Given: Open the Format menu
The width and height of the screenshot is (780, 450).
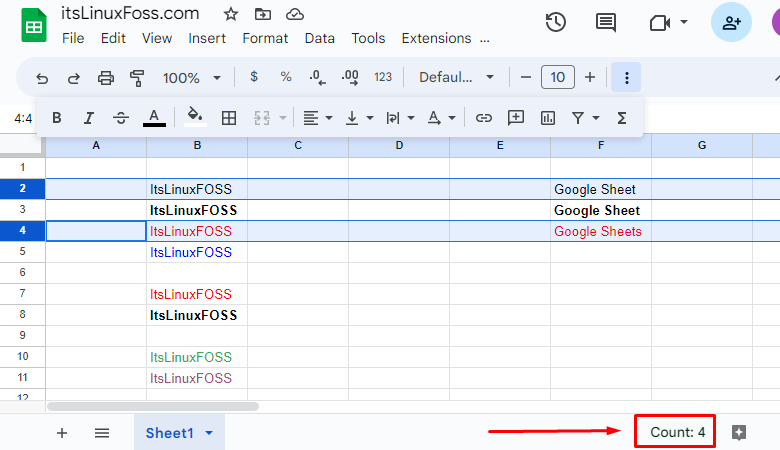Looking at the screenshot, I should click(x=265, y=38).
